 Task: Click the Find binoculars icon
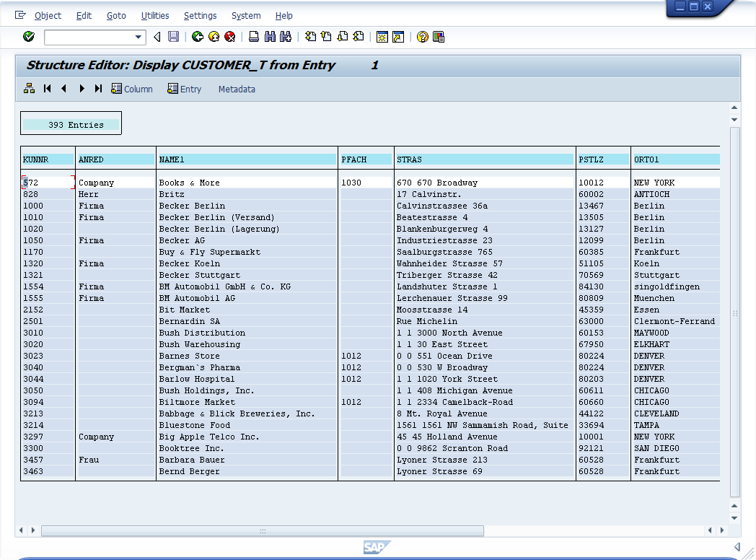click(x=271, y=37)
